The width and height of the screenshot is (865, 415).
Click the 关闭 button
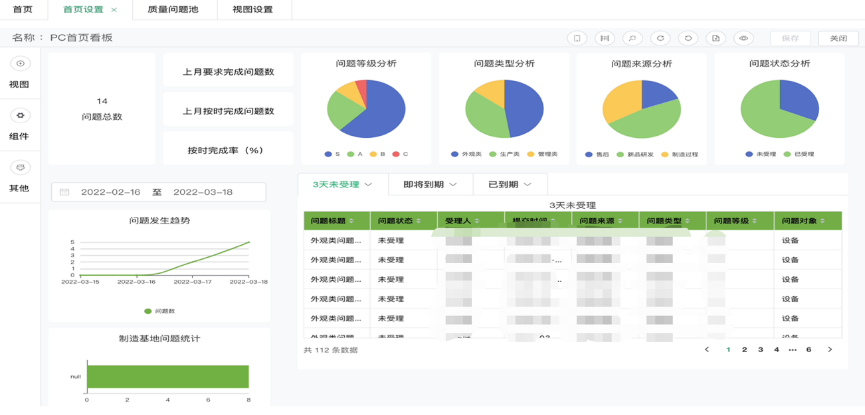click(x=837, y=38)
